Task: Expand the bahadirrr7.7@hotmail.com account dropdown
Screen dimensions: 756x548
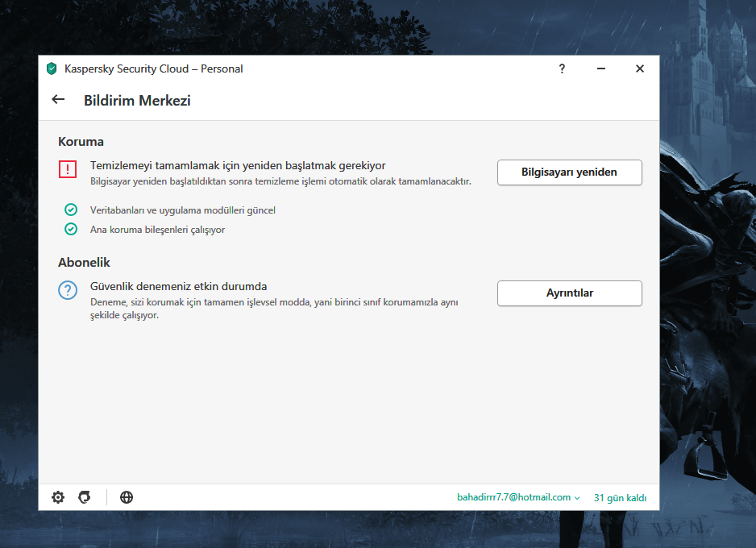Action: coord(518,497)
